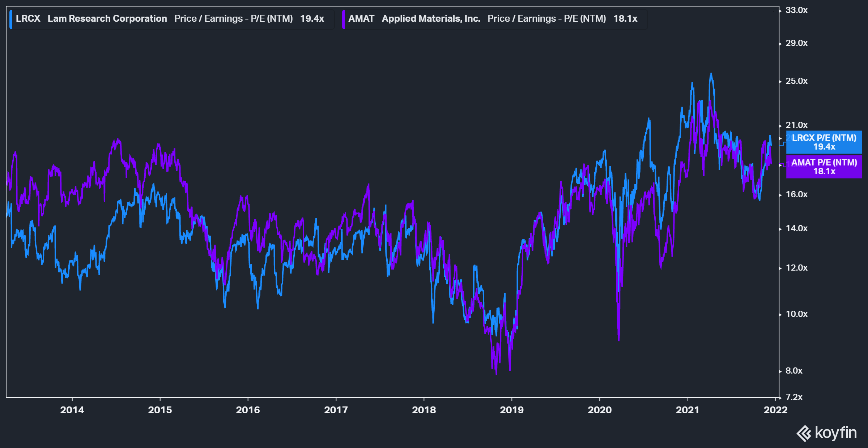Click the 2017 x-axis label
The width and height of the screenshot is (868, 448).
pyautogui.click(x=336, y=410)
